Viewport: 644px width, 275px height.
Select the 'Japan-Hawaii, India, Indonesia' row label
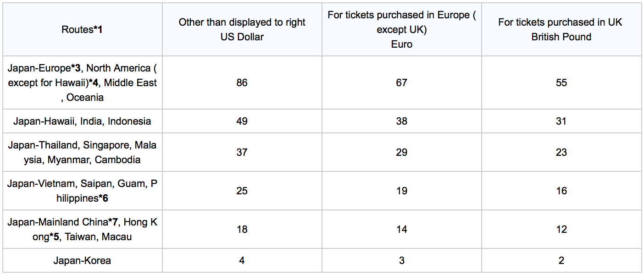tap(82, 121)
